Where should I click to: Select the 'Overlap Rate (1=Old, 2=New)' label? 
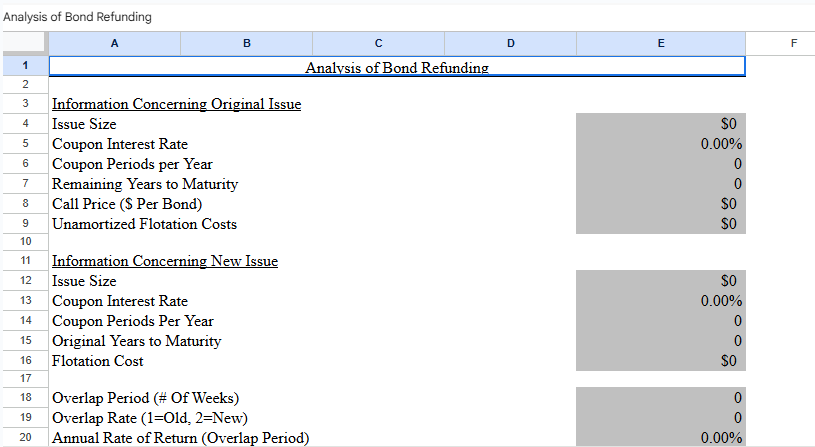150,418
